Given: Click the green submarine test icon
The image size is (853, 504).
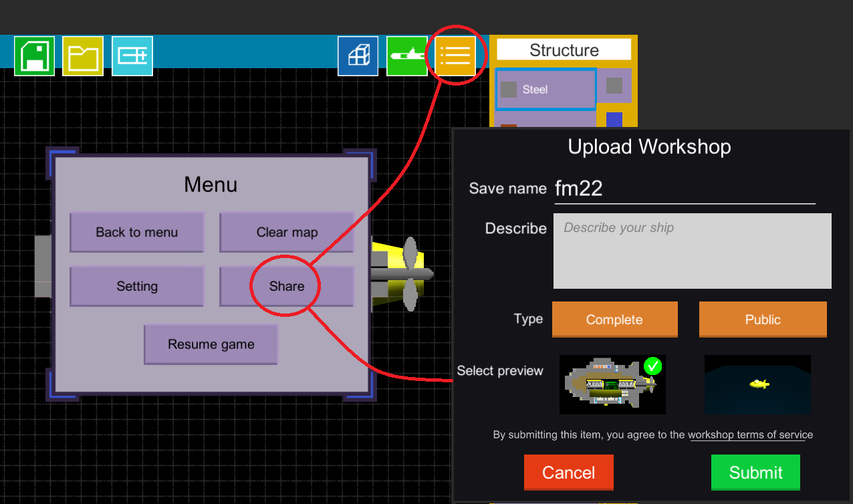Looking at the screenshot, I should coord(406,55).
